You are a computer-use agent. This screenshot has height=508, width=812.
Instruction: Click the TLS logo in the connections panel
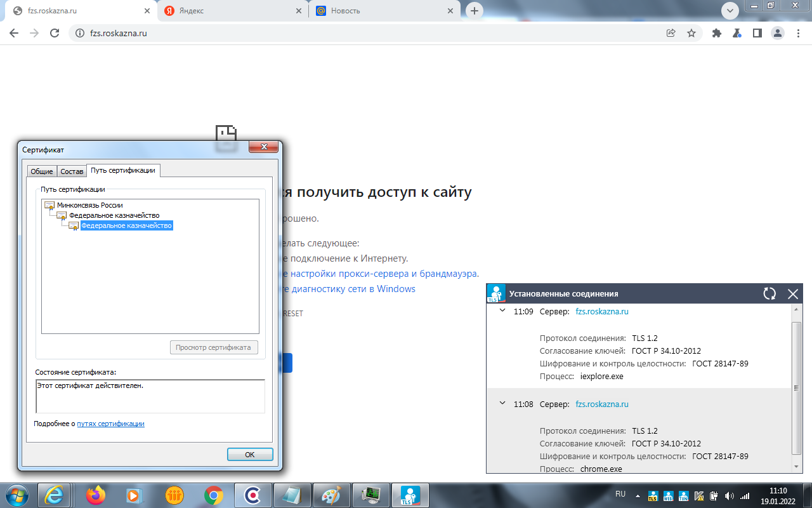point(495,293)
